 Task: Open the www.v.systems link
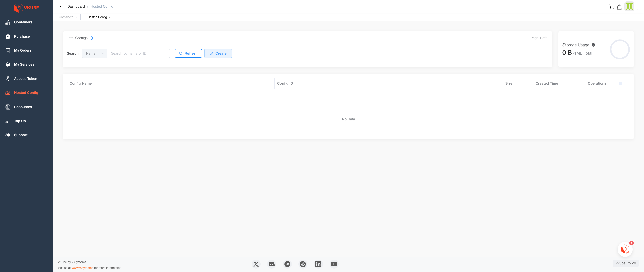82,268
